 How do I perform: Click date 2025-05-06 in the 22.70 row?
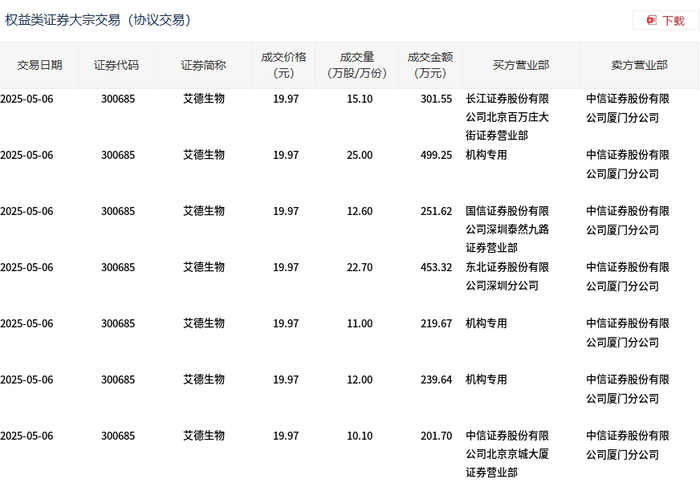(27, 267)
